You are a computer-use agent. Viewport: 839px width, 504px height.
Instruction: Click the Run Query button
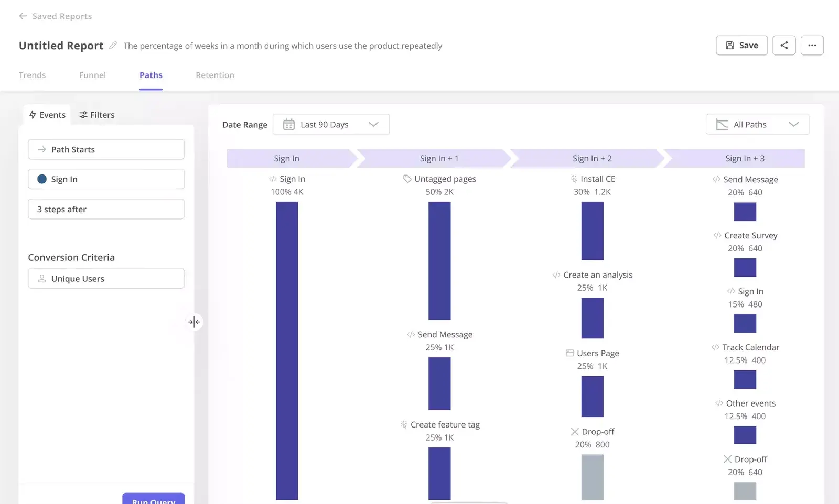(x=154, y=499)
